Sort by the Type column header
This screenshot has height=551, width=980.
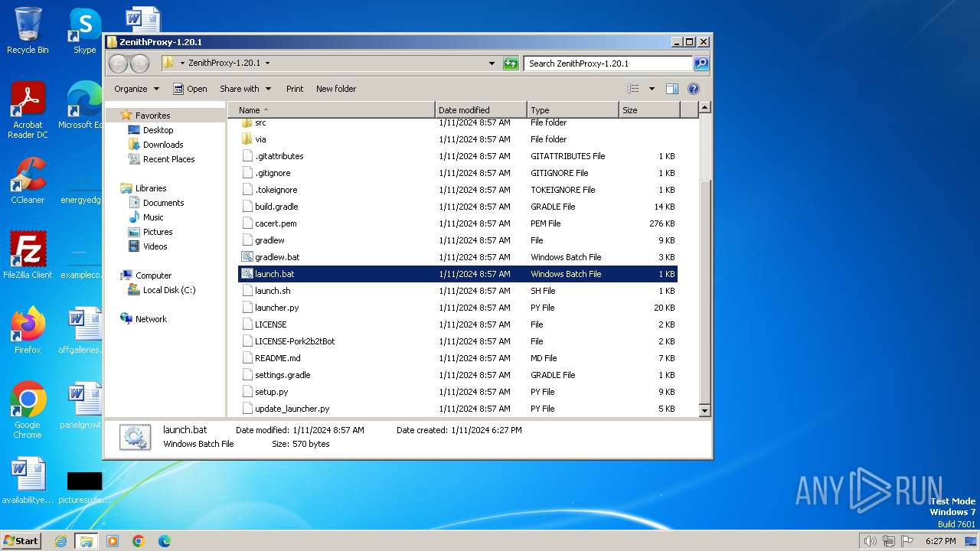(573, 110)
